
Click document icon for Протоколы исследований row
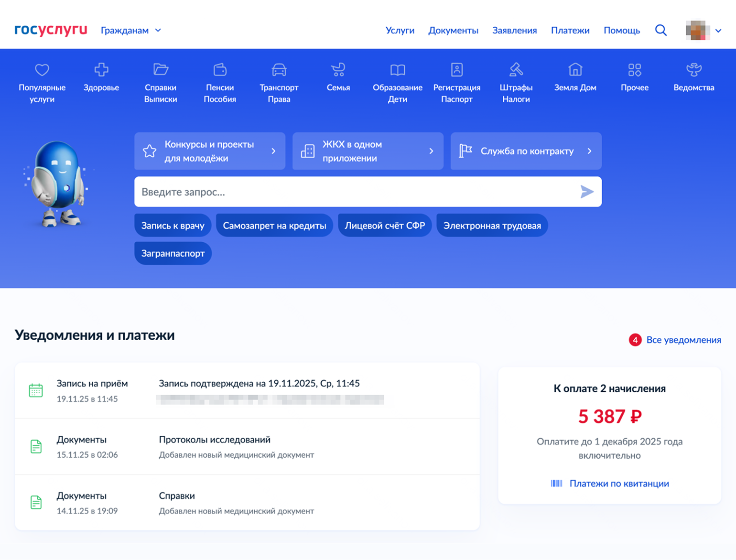coord(36,446)
